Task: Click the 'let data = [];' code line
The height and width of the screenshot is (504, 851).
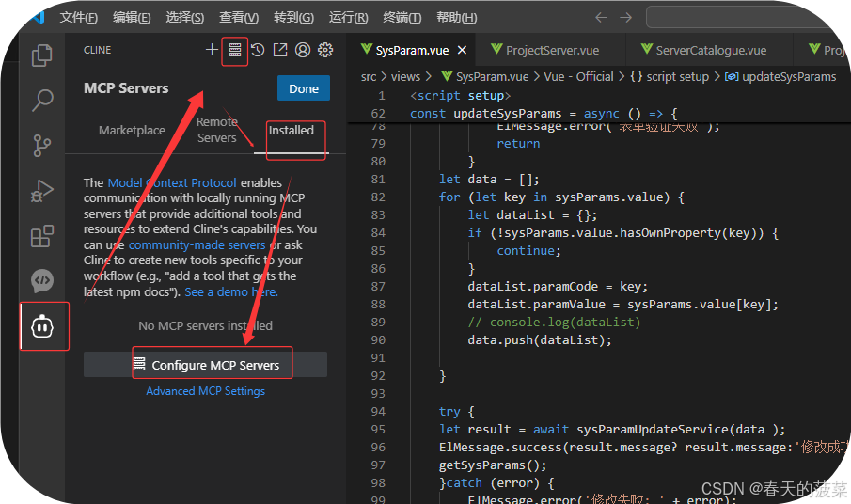Action: 489,180
